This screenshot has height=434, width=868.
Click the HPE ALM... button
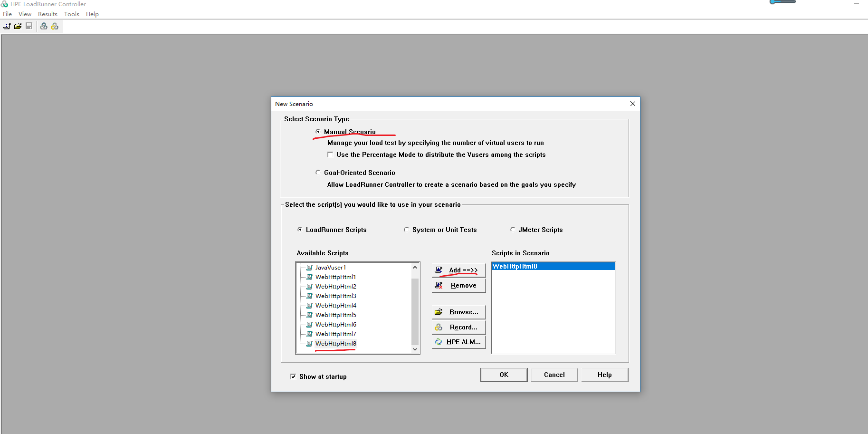pyautogui.click(x=458, y=342)
